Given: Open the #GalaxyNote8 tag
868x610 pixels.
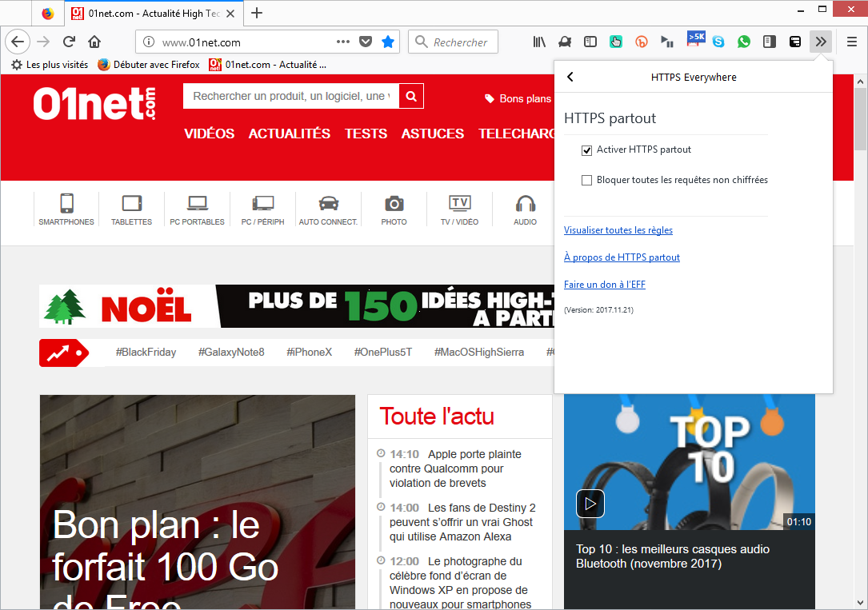Looking at the screenshot, I should coord(231,353).
